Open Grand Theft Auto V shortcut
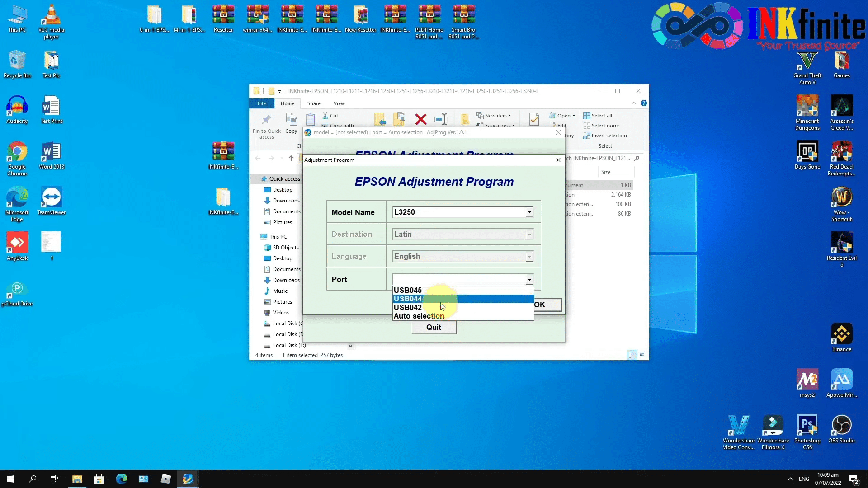Viewport: 868px width, 488px height. click(807, 68)
